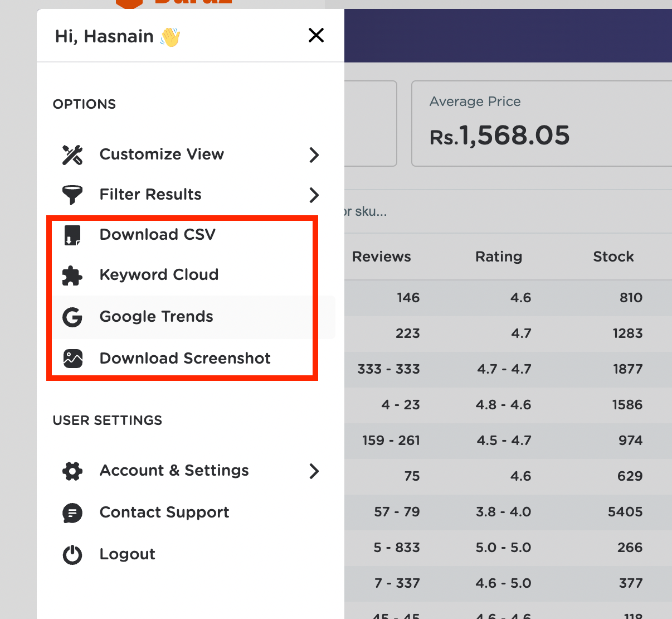This screenshot has width=672, height=619.
Task: Click the Customize View tools icon
Action: (72, 154)
